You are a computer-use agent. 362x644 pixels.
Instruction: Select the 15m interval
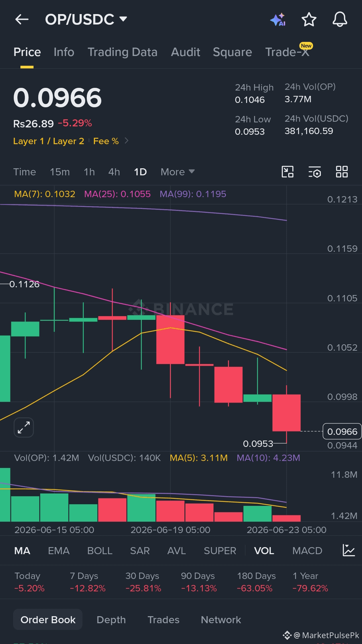(x=60, y=172)
